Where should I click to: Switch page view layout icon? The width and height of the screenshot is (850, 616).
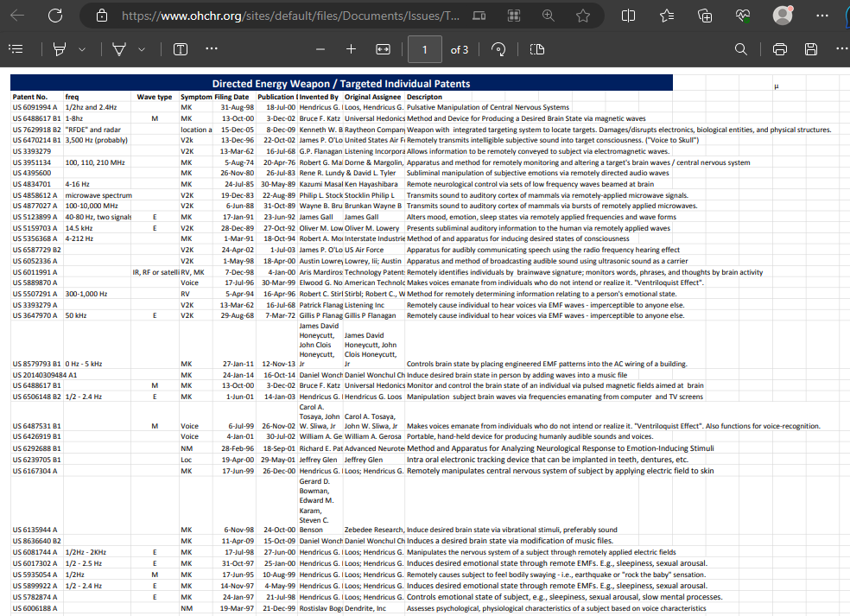[536, 49]
